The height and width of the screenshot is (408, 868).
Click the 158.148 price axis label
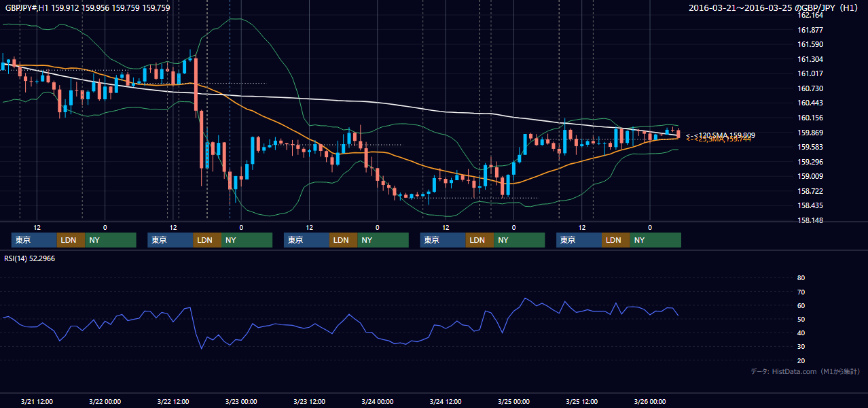click(810, 220)
